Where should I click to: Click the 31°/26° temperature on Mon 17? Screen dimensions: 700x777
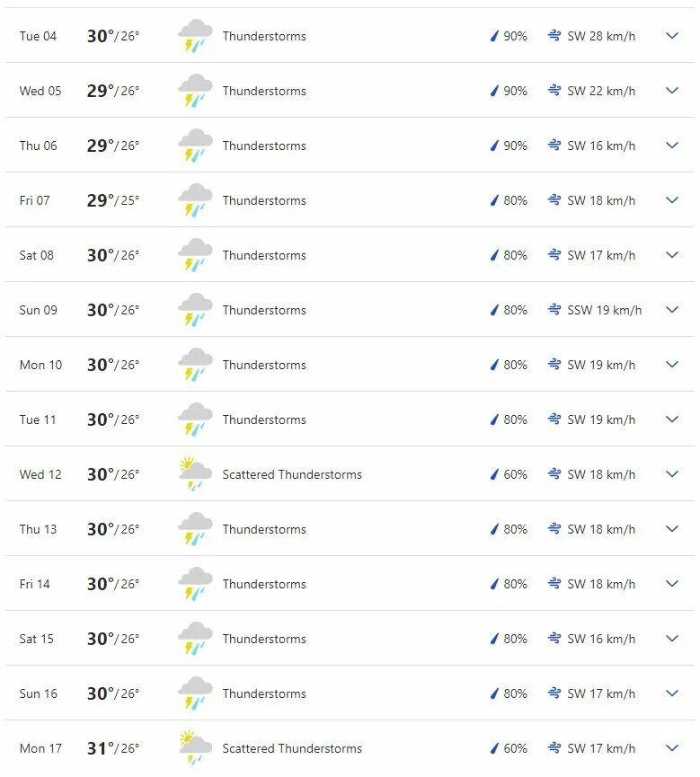[x=113, y=748]
